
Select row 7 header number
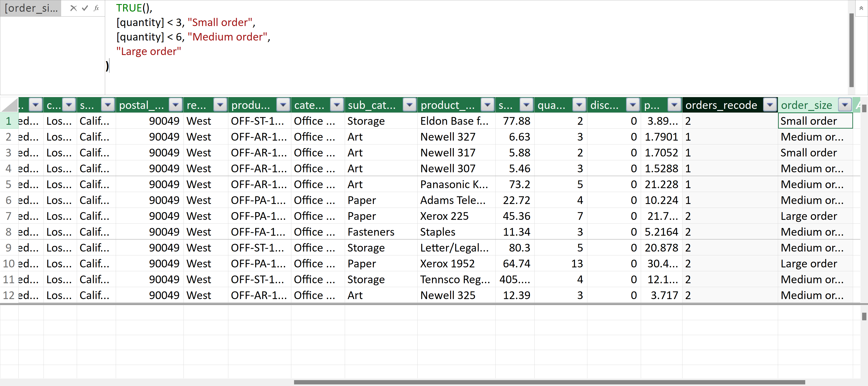click(9, 216)
